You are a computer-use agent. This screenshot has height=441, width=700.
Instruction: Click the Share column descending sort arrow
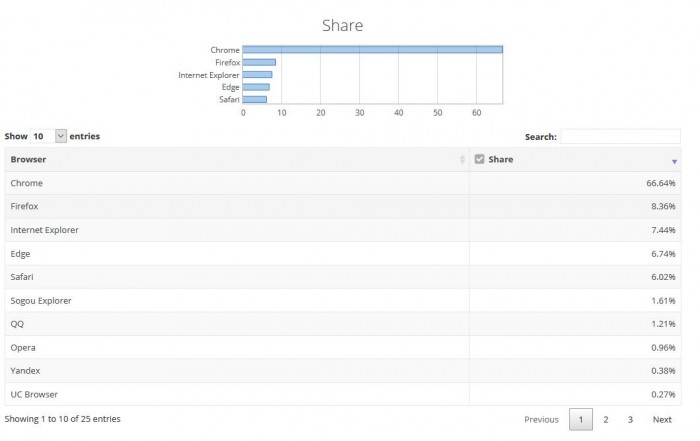(674, 160)
